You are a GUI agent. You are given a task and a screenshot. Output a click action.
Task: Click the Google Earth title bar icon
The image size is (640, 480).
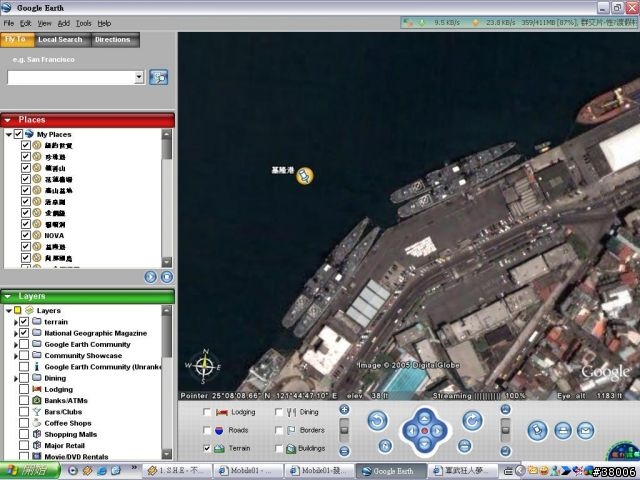coord(6,7)
